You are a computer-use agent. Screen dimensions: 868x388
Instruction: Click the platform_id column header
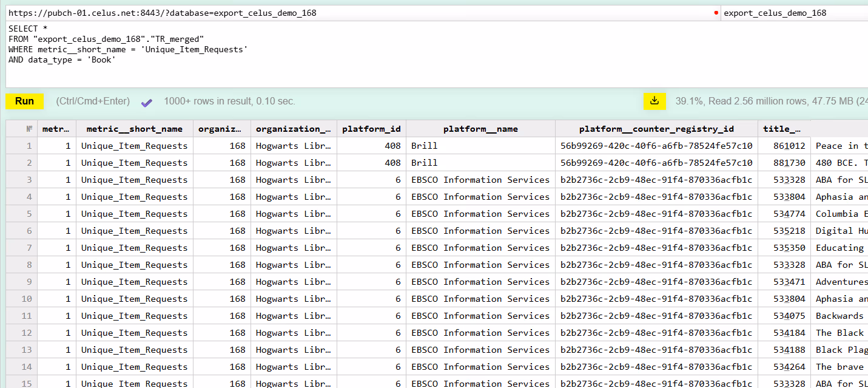click(x=371, y=129)
